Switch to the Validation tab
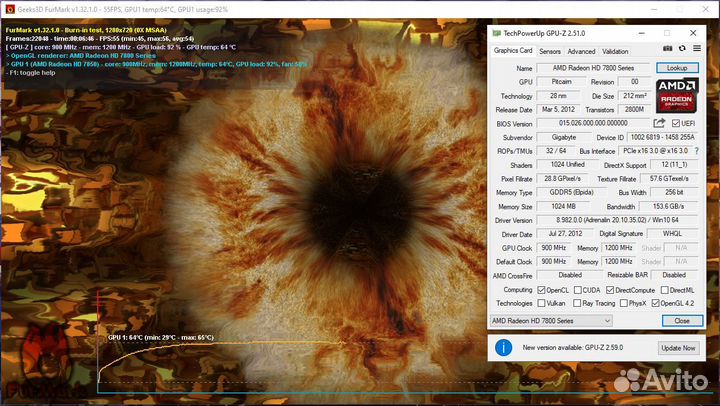Screen dimensions: 720x406 (x=615, y=51)
